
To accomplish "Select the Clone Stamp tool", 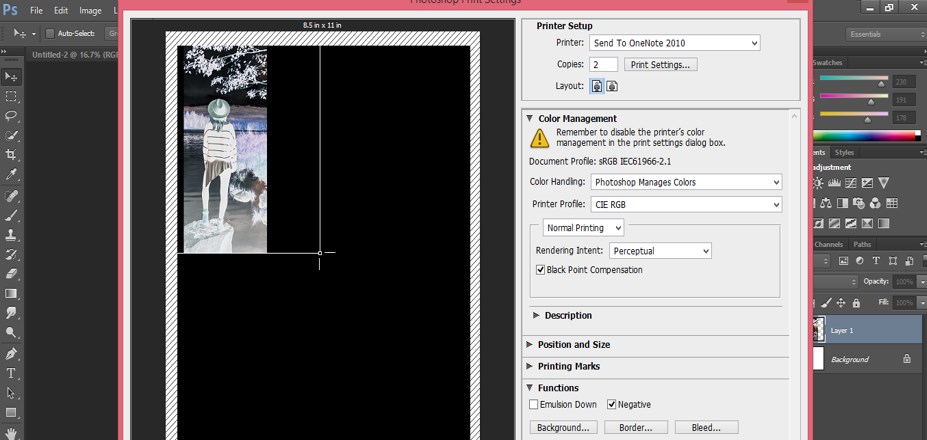I will click(11, 235).
